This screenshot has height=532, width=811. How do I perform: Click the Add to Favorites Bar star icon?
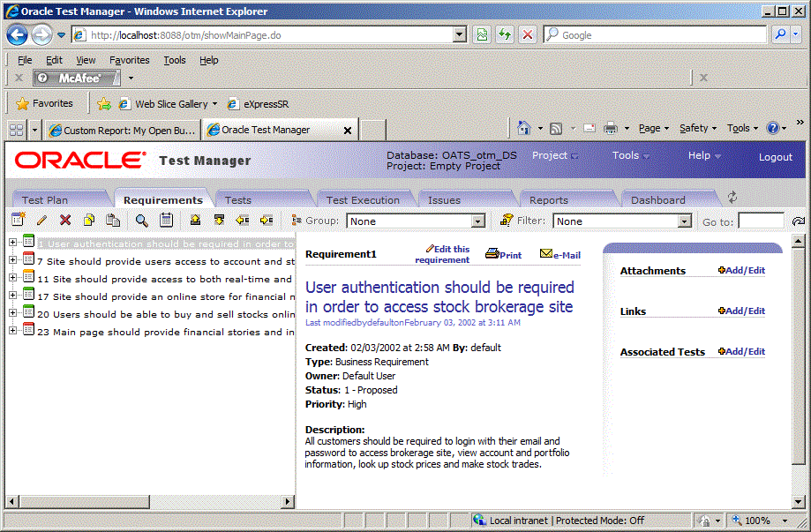tap(104, 104)
